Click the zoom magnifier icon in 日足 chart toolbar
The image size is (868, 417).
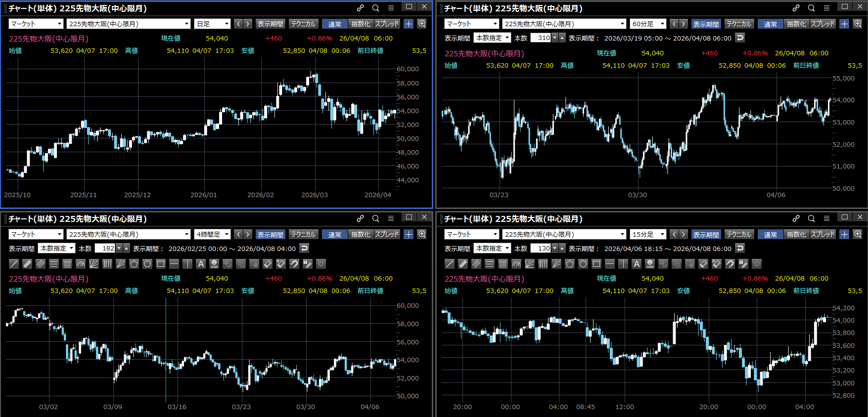tap(422, 24)
